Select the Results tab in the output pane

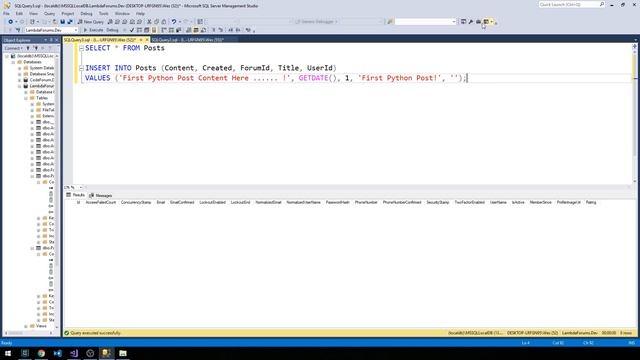[76, 195]
